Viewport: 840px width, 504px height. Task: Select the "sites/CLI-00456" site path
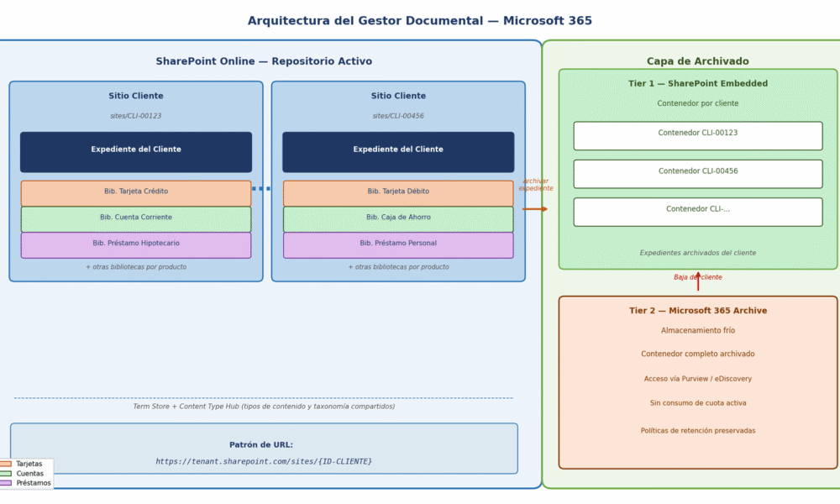tap(398, 116)
